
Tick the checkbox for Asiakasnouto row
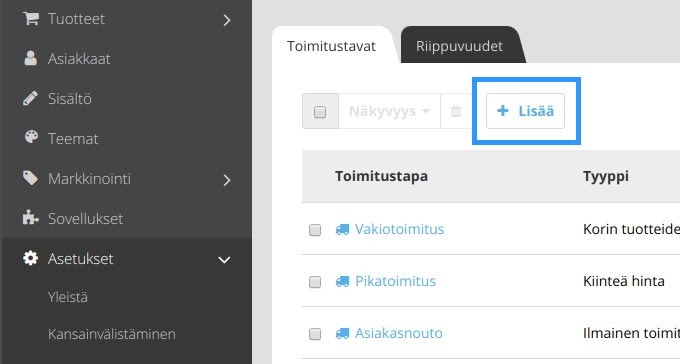(x=315, y=334)
